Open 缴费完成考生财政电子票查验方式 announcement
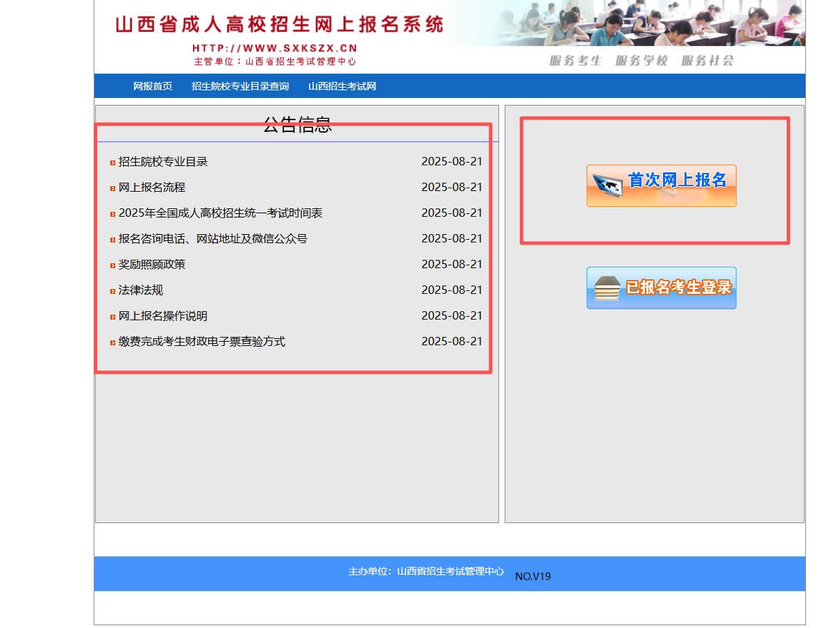 pos(201,342)
